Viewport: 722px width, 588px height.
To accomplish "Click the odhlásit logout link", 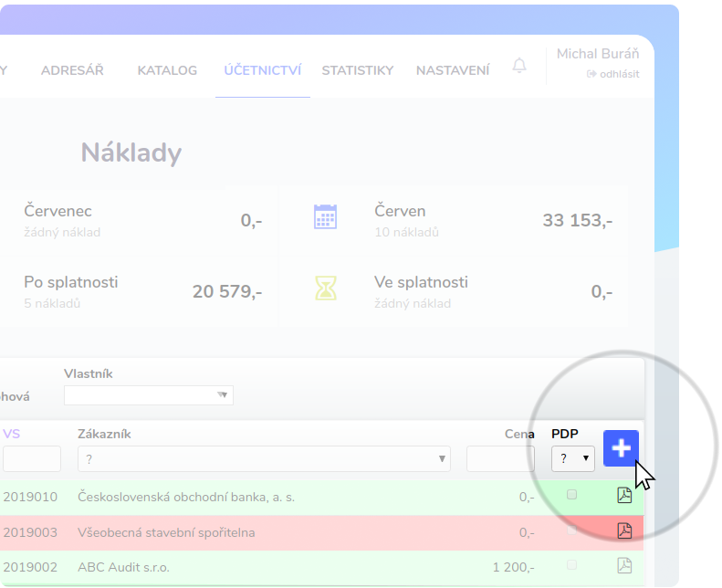I will tap(612, 74).
